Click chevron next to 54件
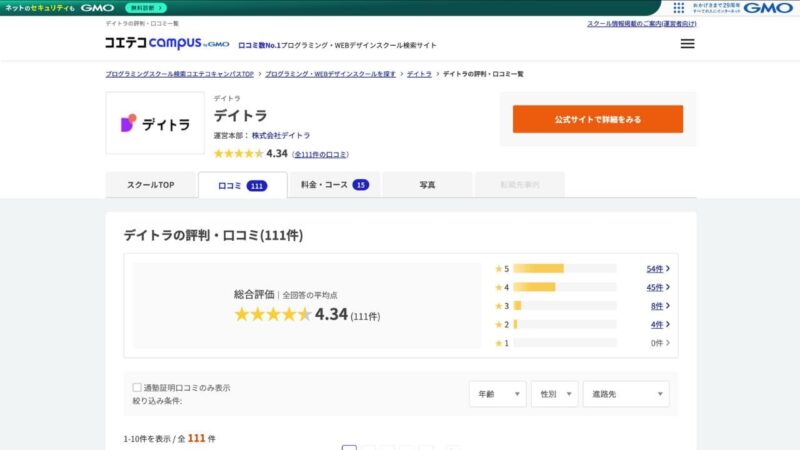Image resolution: width=800 pixels, height=450 pixels. [668, 268]
